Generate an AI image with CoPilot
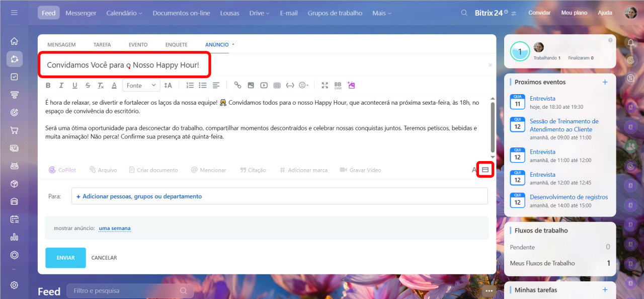The width and height of the screenshot is (644, 299). [351, 86]
